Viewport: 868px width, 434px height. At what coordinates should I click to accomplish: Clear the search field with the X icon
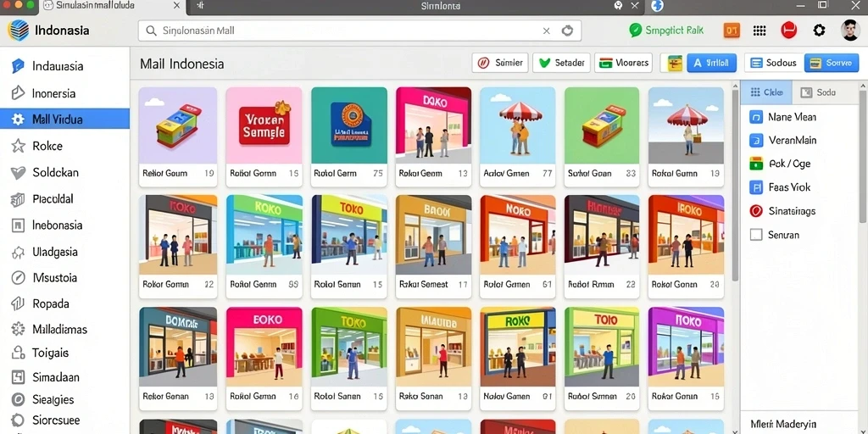(x=547, y=31)
